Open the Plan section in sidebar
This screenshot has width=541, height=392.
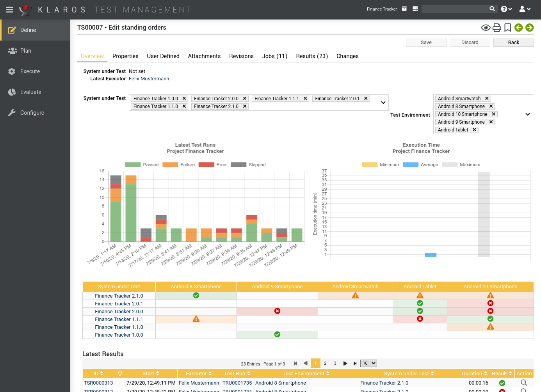[35, 51]
